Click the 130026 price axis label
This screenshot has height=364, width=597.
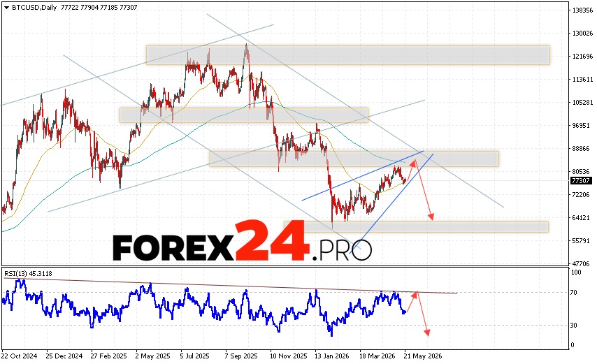click(582, 34)
